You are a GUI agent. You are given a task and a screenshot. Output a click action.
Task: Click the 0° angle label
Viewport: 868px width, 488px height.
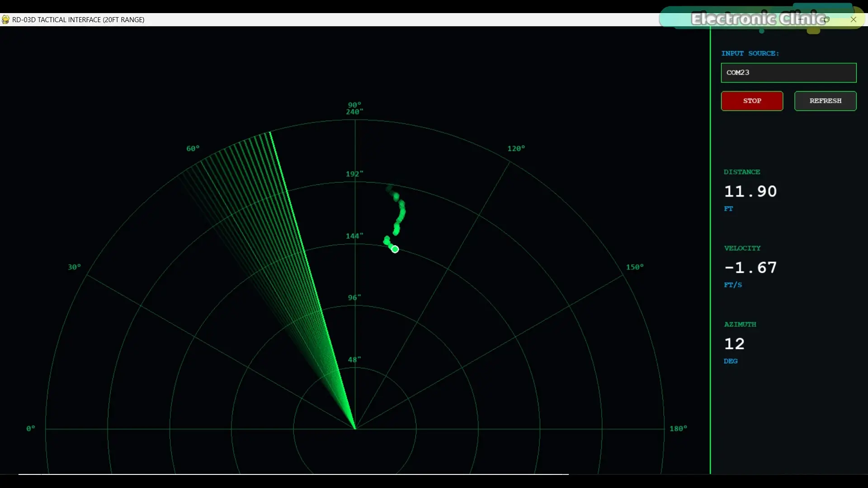pyautogui.click(x=31, y=428)
